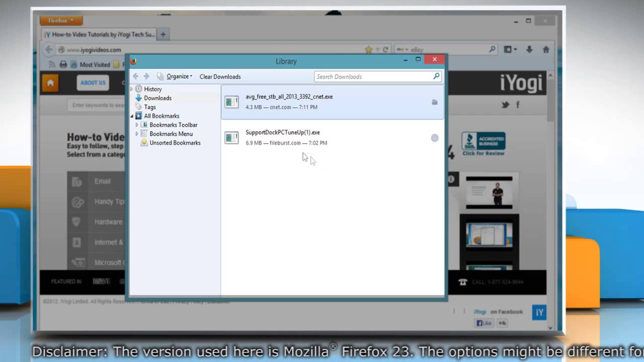644x362 pixels.
Task: Open iYogi's Facebook f icon link
Action: pyautogui.click(x=518, y=105)
